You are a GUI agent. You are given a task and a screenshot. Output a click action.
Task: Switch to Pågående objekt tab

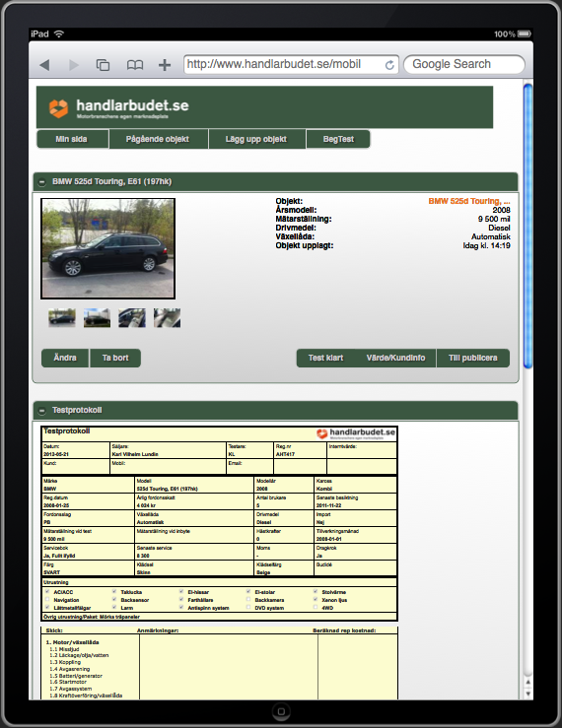pos(159,139)
